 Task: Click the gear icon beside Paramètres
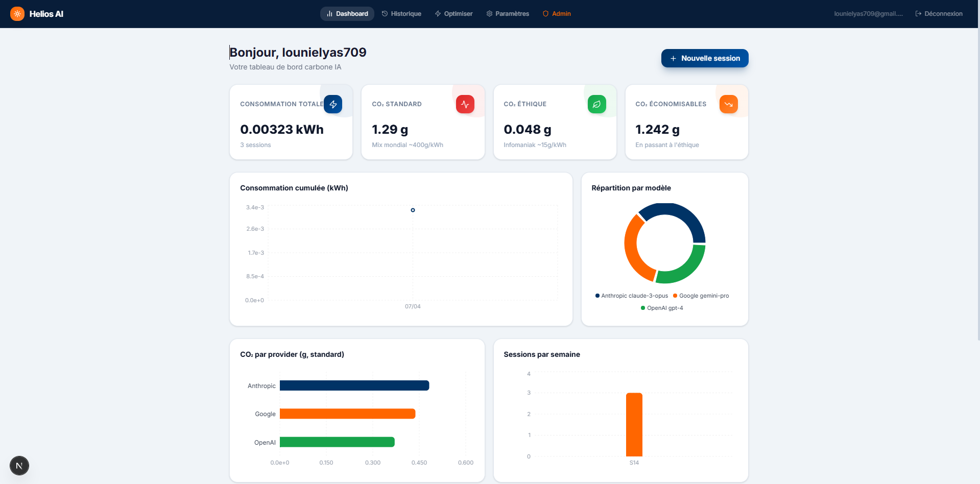[489, 14]
